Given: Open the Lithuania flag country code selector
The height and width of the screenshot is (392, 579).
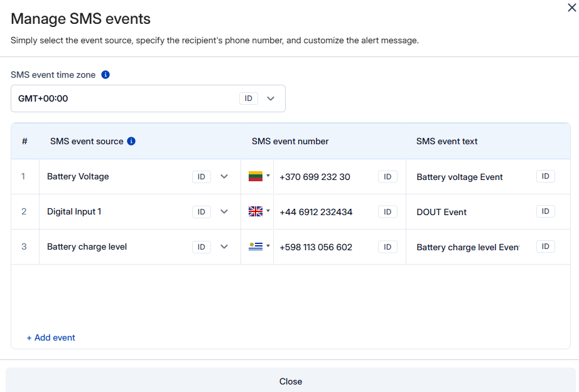Looking at the screenshot, I should tap(259, 176).
